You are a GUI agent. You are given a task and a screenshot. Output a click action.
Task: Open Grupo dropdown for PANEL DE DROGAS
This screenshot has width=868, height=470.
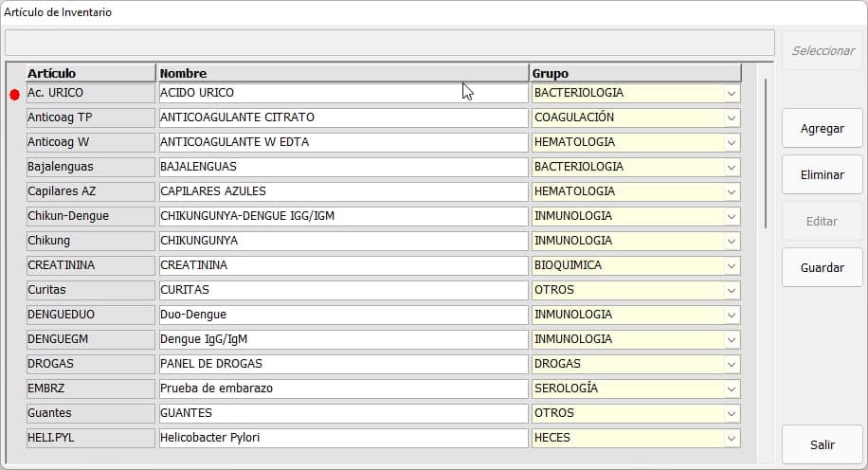(x=732, y=364)
